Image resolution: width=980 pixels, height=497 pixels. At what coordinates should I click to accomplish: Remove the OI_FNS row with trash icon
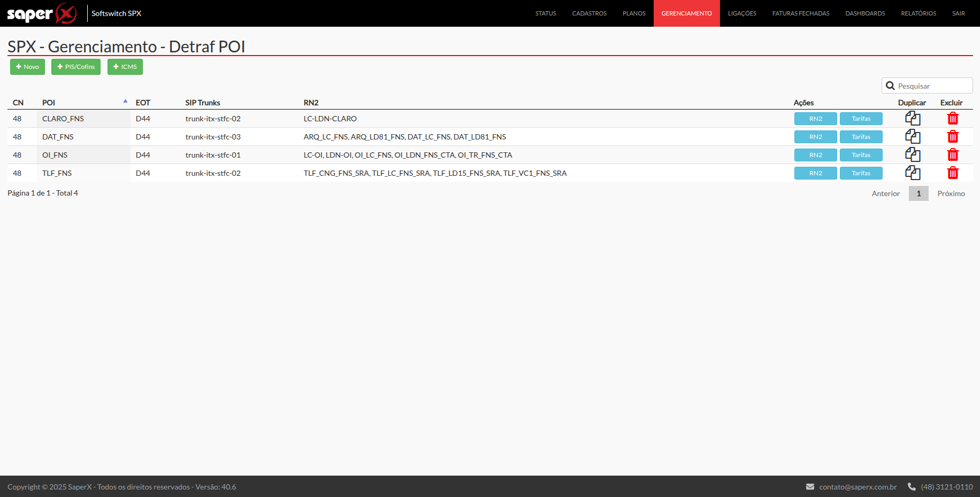pyautogui.click(x=952, y=155)
